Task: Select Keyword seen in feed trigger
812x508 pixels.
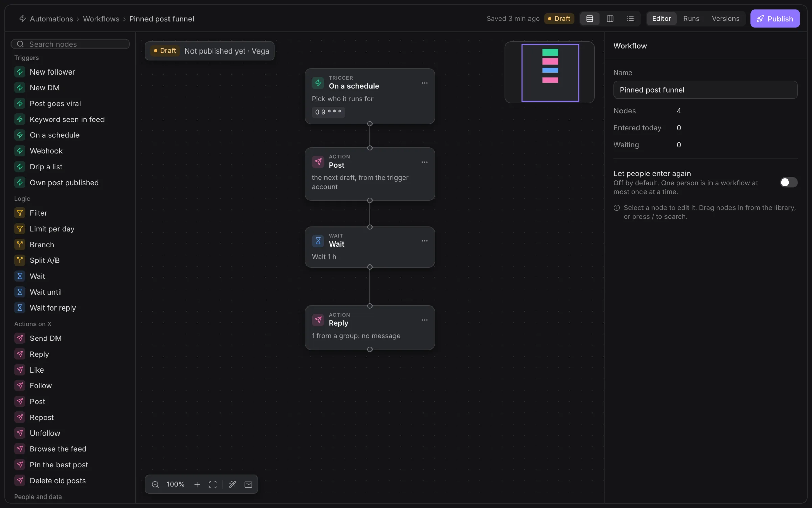Action: (70, 119)
